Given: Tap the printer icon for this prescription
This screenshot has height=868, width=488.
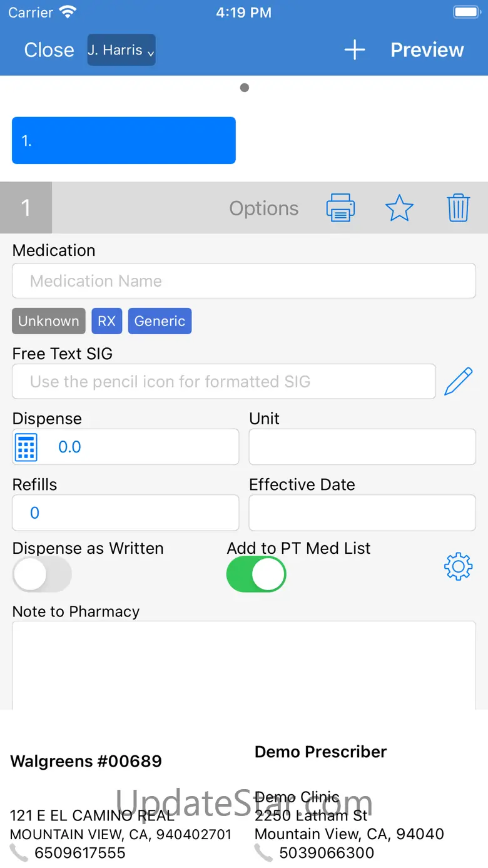Looking at the screenshot, I should pyautogui.click(x=340, y=208).
